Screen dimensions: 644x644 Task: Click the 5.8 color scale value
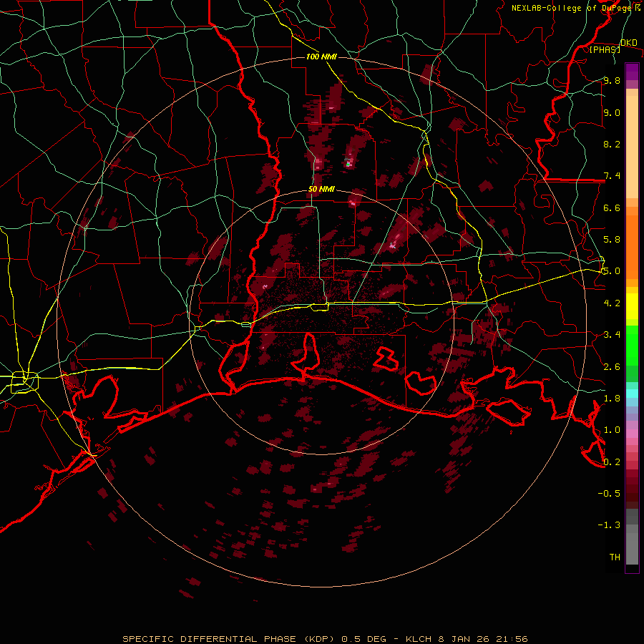(x=612, y=240)
